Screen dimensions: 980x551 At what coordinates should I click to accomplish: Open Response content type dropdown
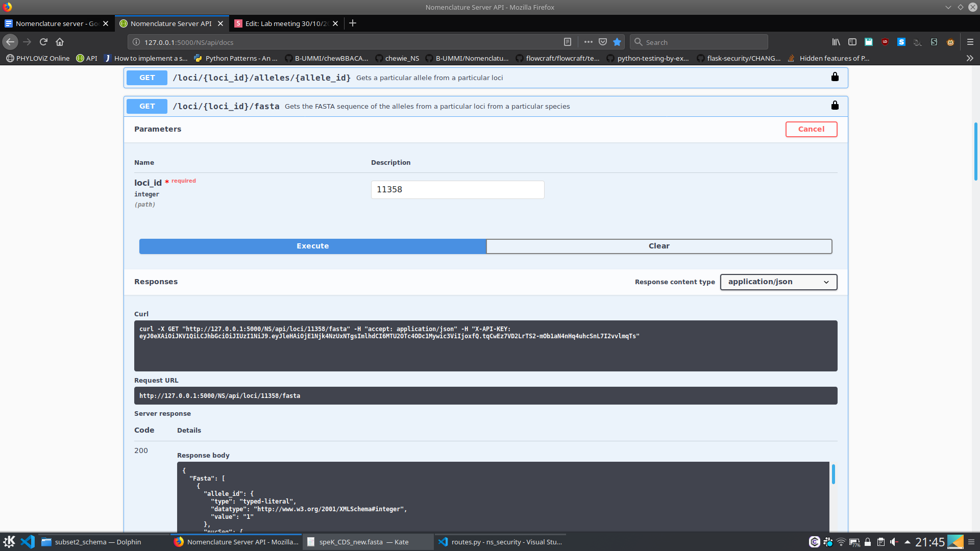[778, 282]
